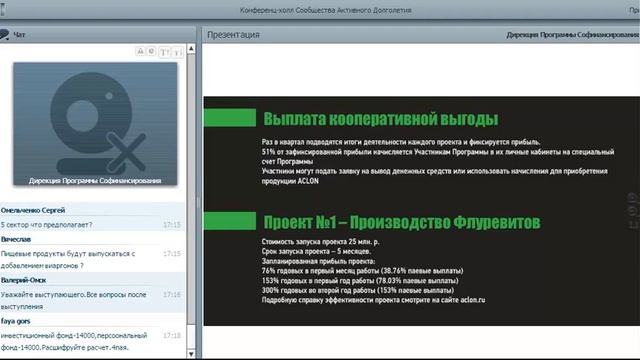
Task: Click the chat scrollbar up arrow
Action: tap(191, 49)
